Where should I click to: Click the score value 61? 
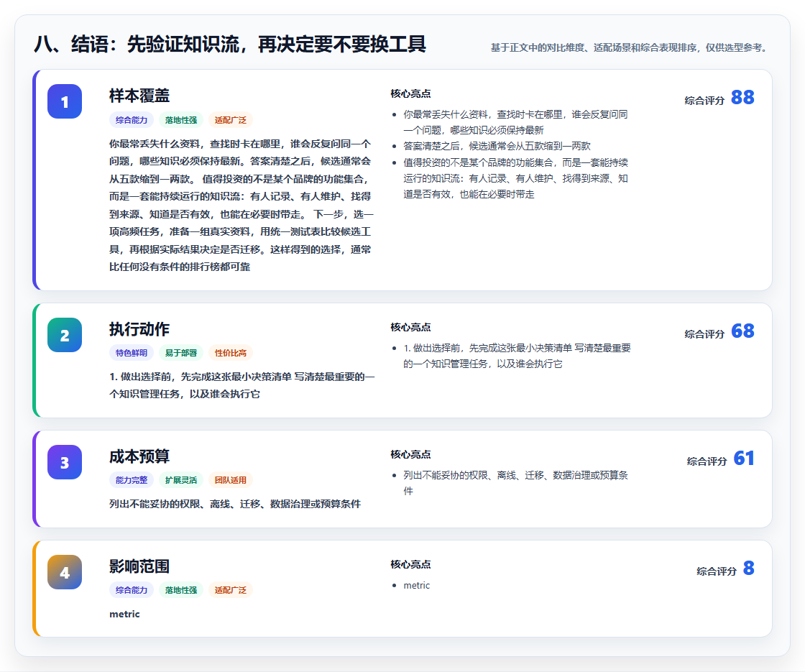(x=744, y=458)
